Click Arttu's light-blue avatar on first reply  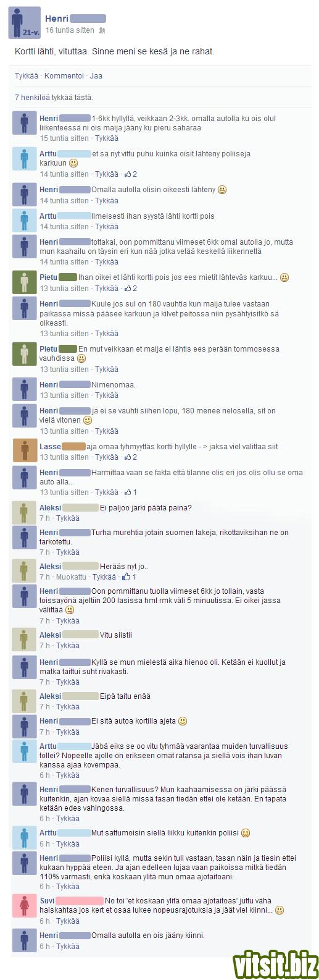tap(24, 159)
